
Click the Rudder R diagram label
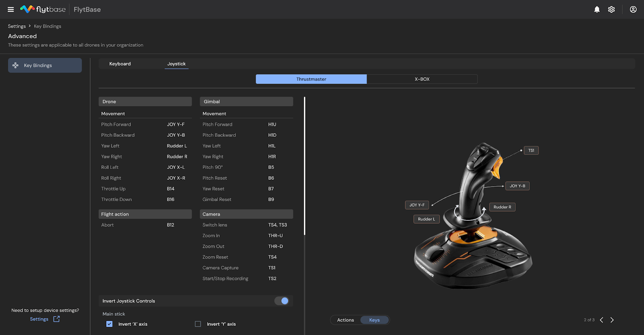click(502, 207)
